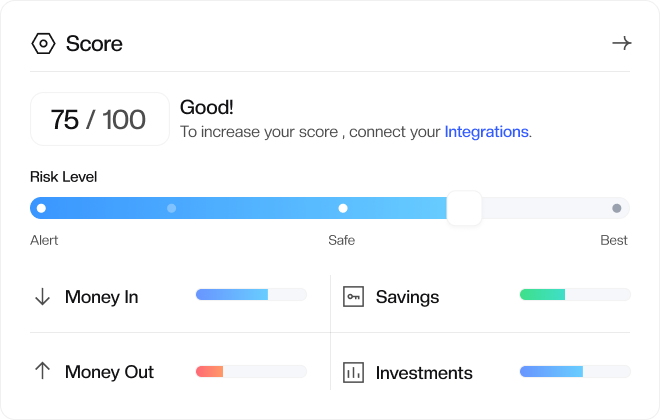Click the hexagon Score icon
The image size is (660, 420).
tap(43, 43)
